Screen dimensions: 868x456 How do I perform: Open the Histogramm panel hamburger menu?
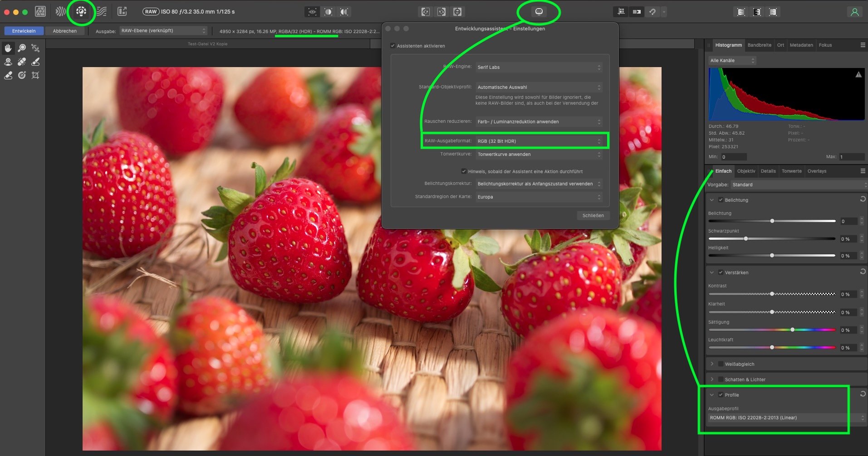click(x=863, y=45)
